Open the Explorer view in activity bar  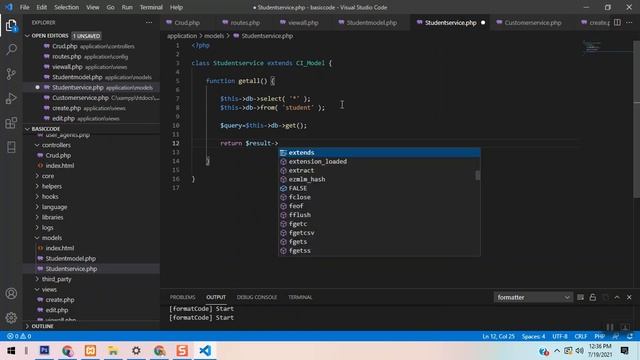point(11,25)
